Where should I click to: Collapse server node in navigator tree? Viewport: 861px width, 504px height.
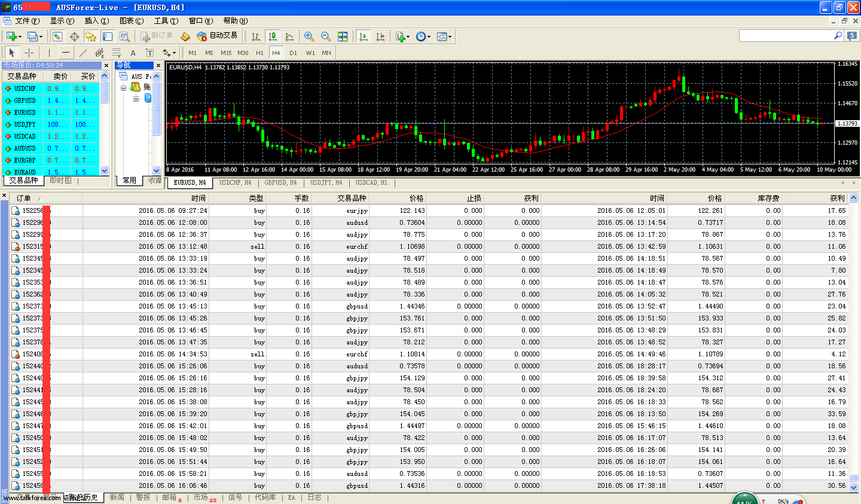pyautogui.click(x=136, y=99)
